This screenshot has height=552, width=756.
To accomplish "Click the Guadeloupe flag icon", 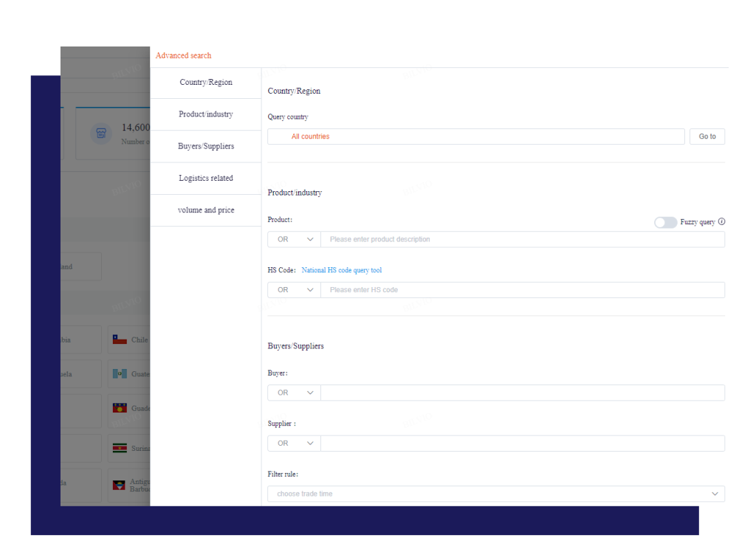I will coord(120,408).
